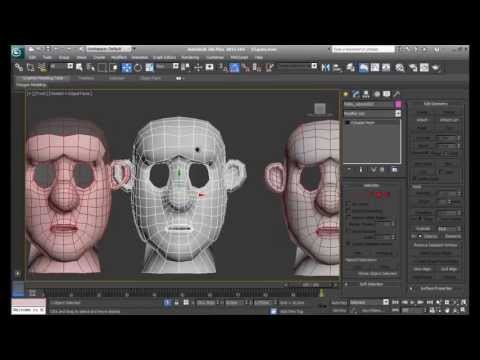Screen dimensions: 480x360
Task: Click the pink object color swatch
Action: tap(398, 104)
